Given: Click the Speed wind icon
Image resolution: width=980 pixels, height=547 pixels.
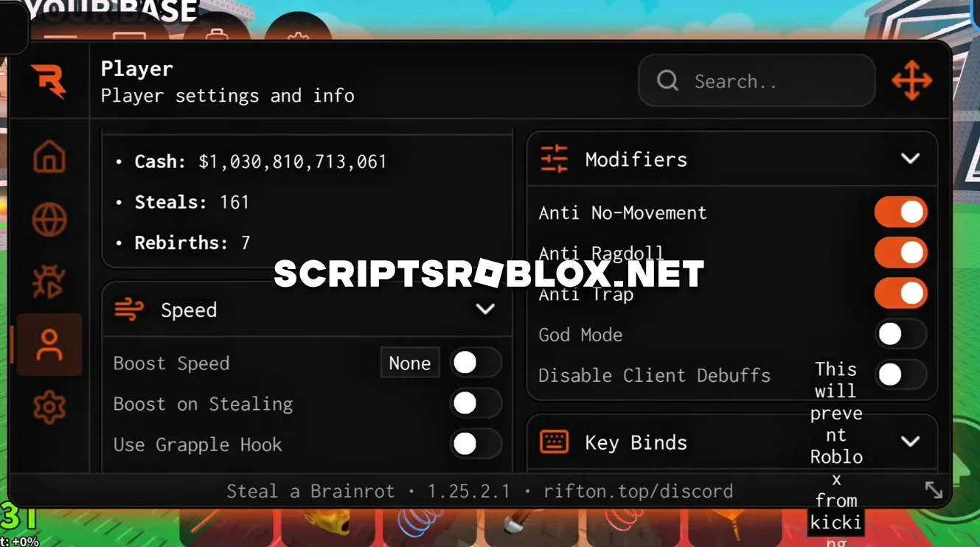Looking at the screenshot, I should 130,310.
